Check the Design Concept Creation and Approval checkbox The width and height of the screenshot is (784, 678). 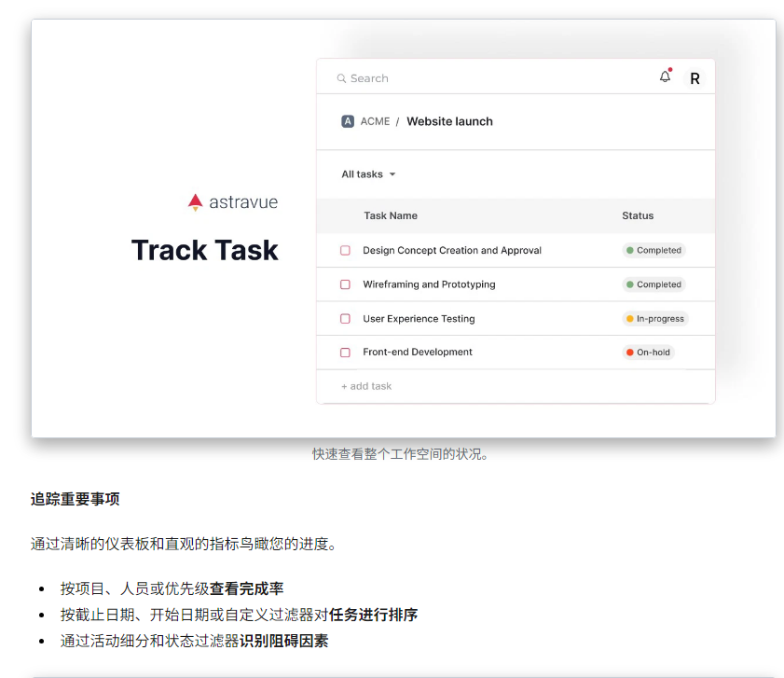click(x=345, y=251)
